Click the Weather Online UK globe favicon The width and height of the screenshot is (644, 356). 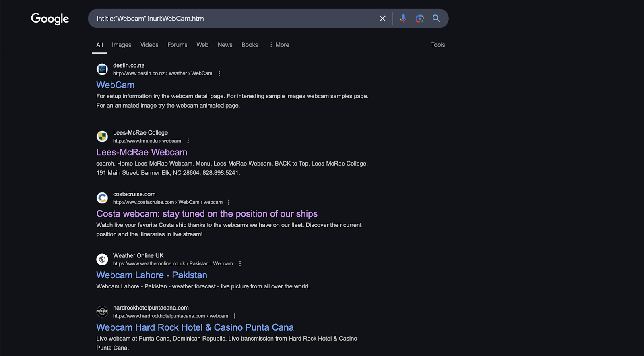point(102,259)
